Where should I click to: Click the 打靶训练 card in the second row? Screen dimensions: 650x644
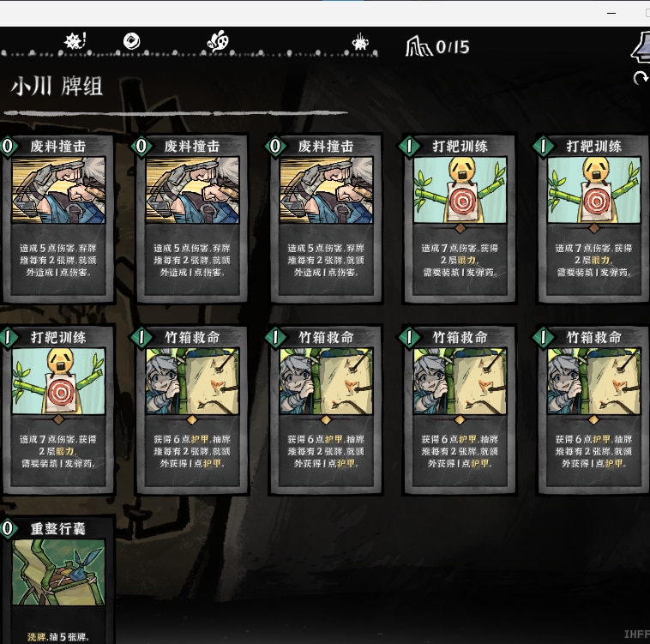pyautogui.click(x=58, y=409)
